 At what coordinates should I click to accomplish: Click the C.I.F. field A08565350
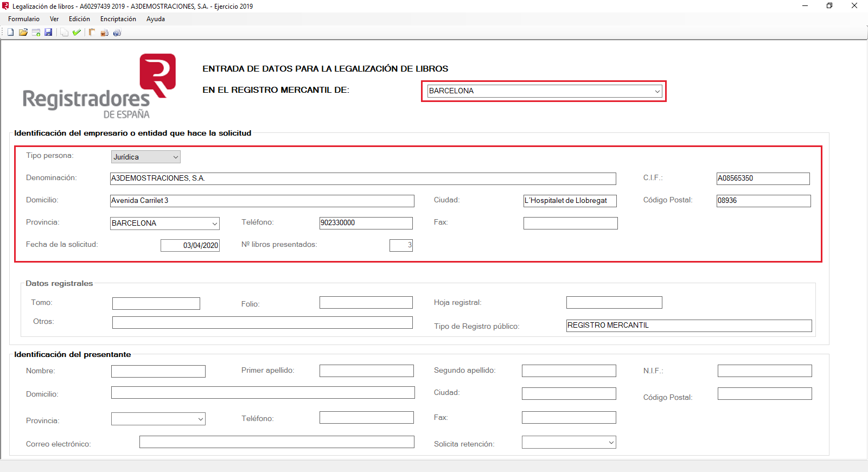[763, 178]
